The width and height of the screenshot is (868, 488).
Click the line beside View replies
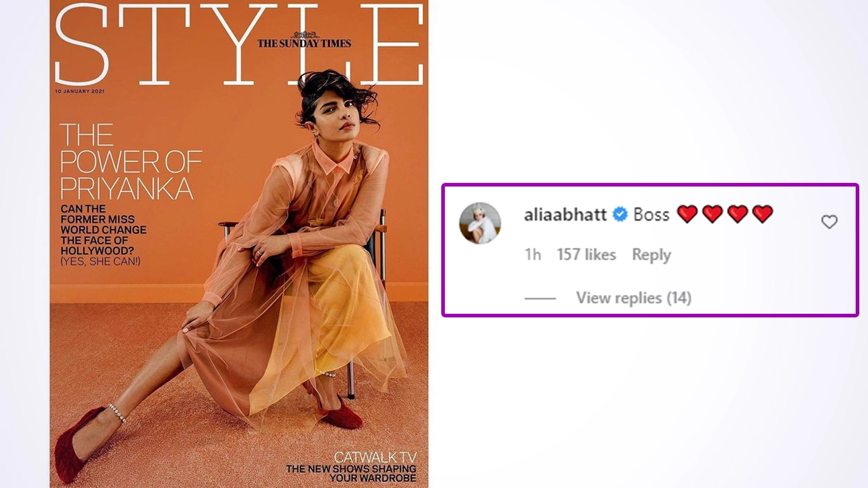click(x=540, y=299)
